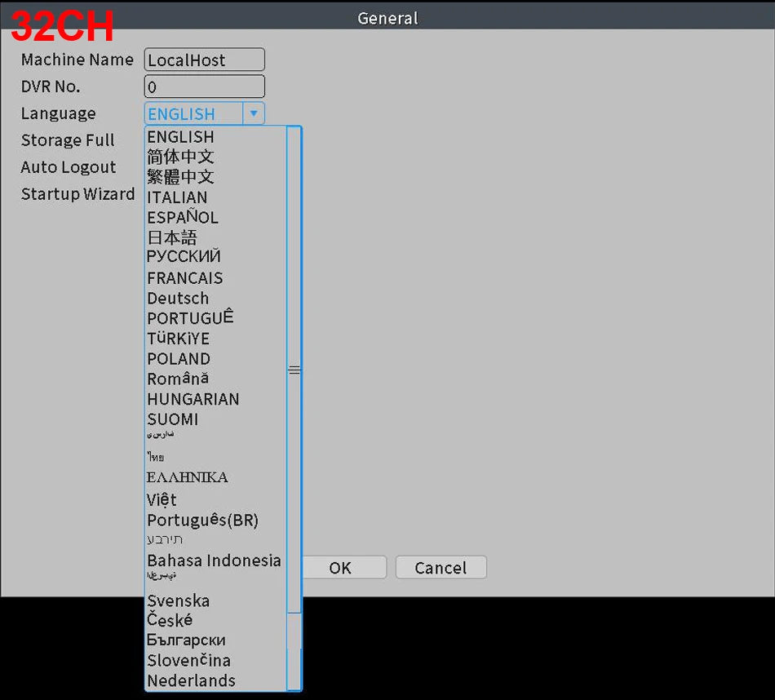Choose Svenska from the dropdown list
This screenshot has width=775, height=700.
pos(178,601)
